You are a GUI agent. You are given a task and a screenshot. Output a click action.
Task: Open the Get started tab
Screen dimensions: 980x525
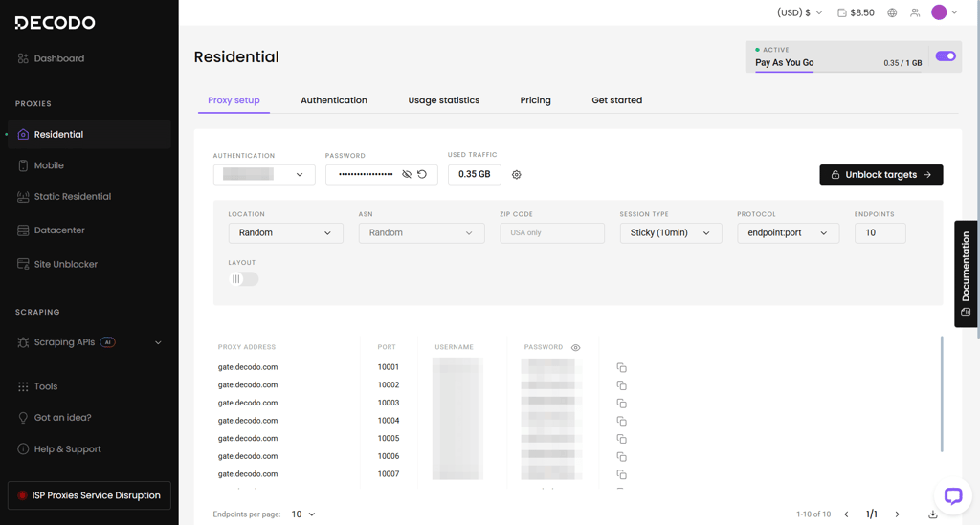click(x=617, y=100)
